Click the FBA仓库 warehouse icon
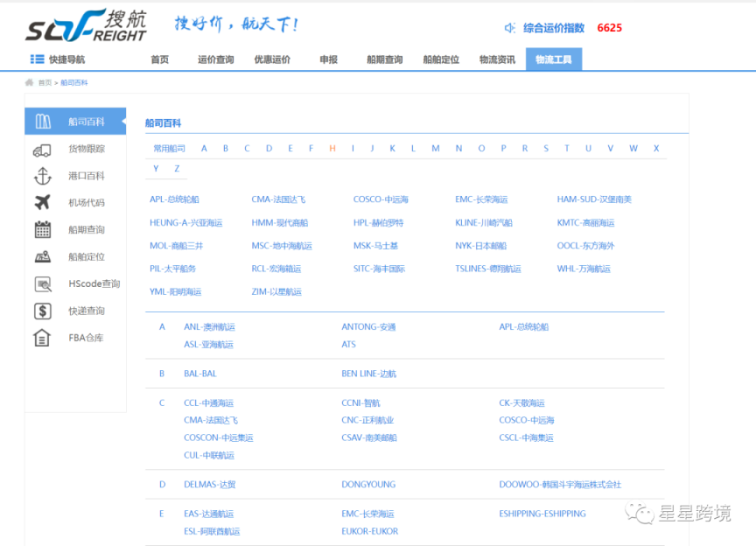Screen dimensions: 756x546 [42, 338]
